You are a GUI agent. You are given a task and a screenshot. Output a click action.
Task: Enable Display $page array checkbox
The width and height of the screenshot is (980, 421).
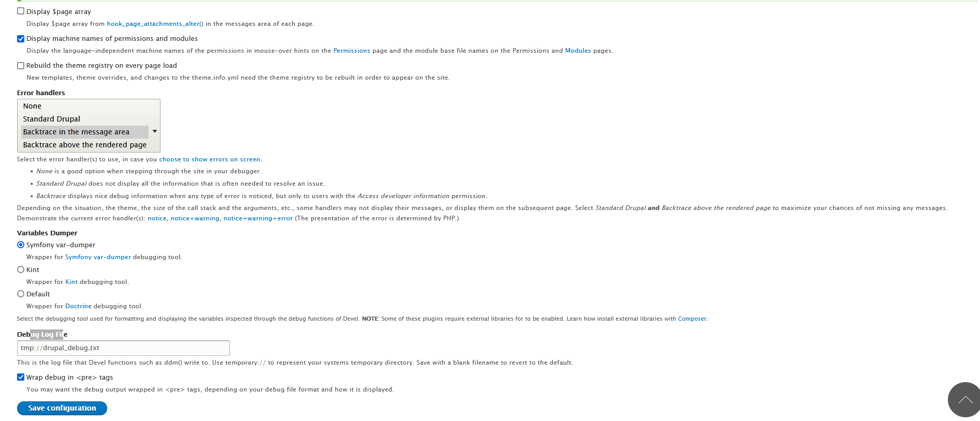pyautogui.click(x=21, y=11)
